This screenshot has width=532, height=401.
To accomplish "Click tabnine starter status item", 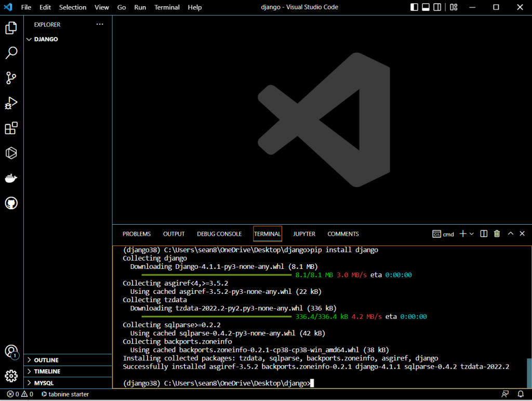I will (x=65, y=394).
